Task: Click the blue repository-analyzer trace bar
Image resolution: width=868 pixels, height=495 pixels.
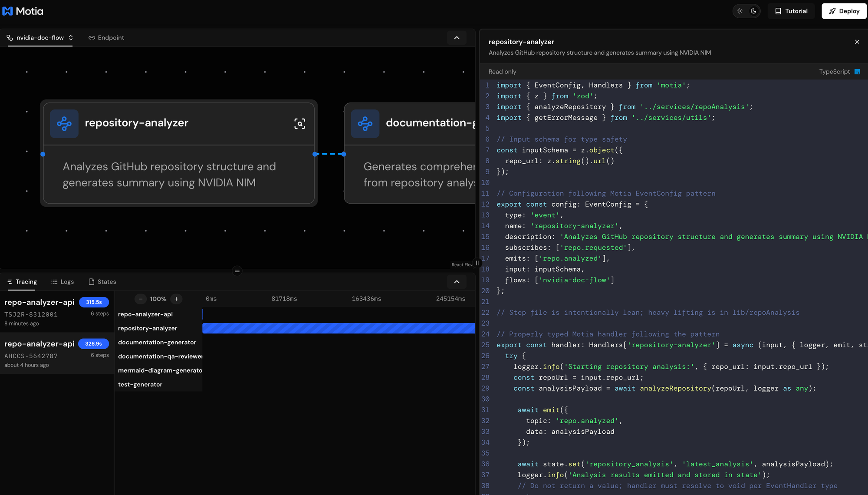Action: tap(339, 328)
